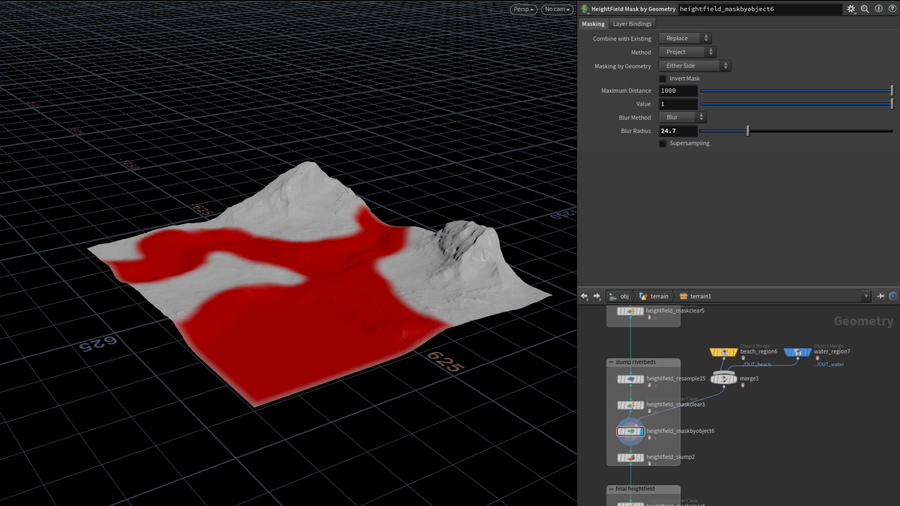Click the round follow-selection icon beside pin
900x506 pixels.
pyautogui.click(x=893, y=296)
